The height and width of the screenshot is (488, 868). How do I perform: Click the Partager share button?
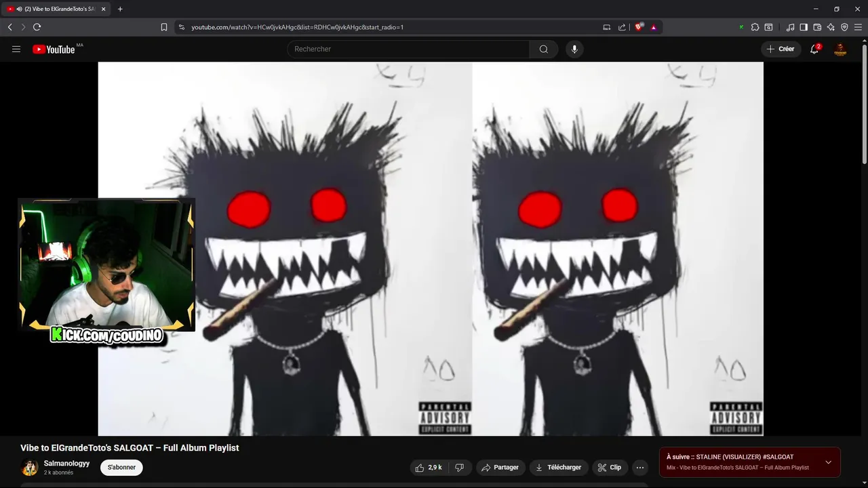(x=500, y=467)
